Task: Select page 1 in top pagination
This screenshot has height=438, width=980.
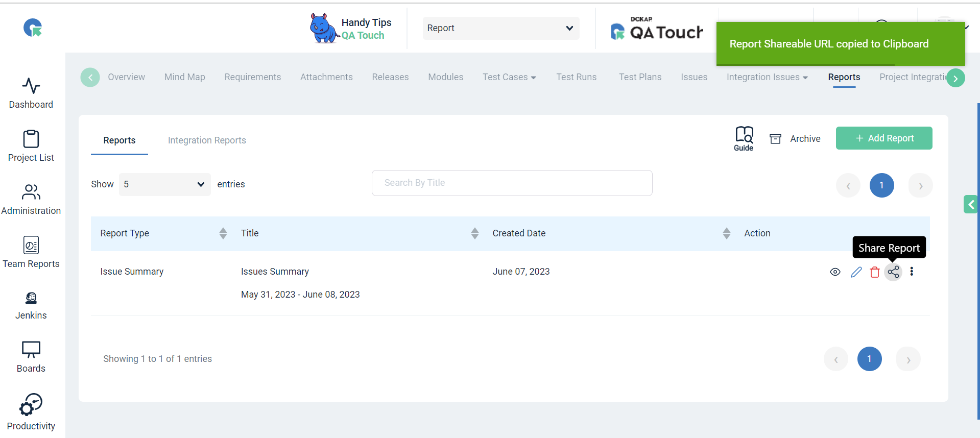Action: coord(882,185)
